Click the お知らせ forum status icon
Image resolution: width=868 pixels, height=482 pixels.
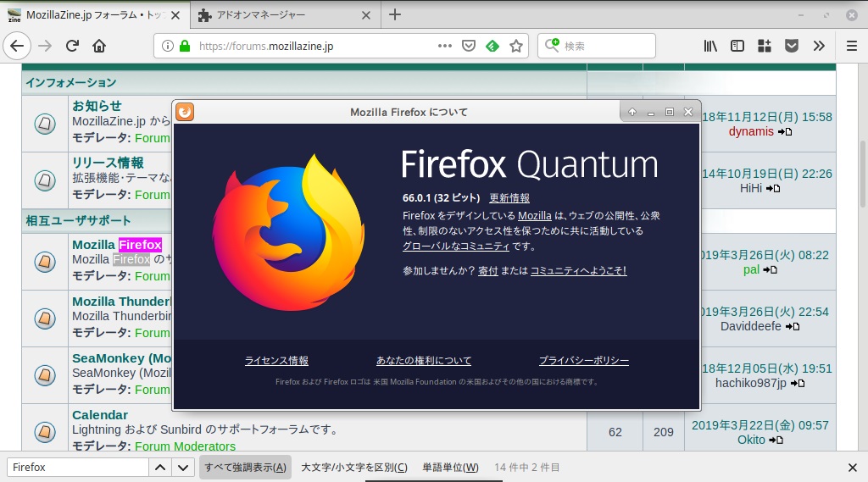point(45,124)
